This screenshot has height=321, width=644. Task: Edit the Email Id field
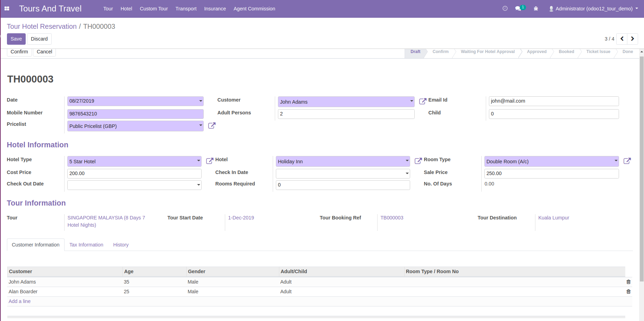(x=554, y=101)
